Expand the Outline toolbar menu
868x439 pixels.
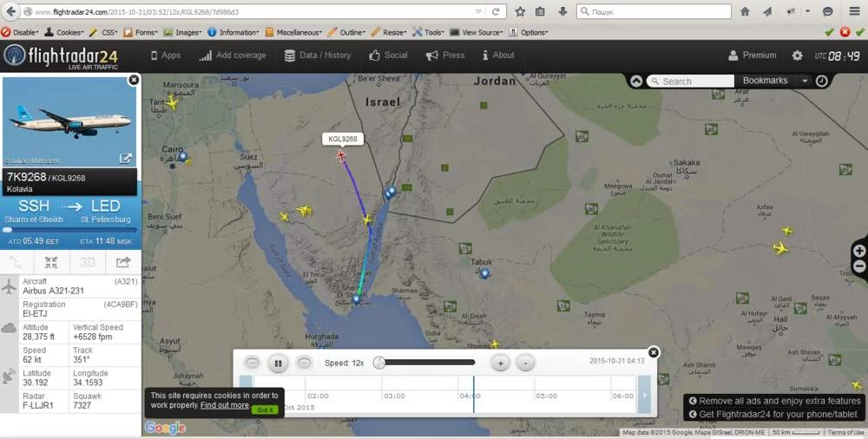[346, 33]
